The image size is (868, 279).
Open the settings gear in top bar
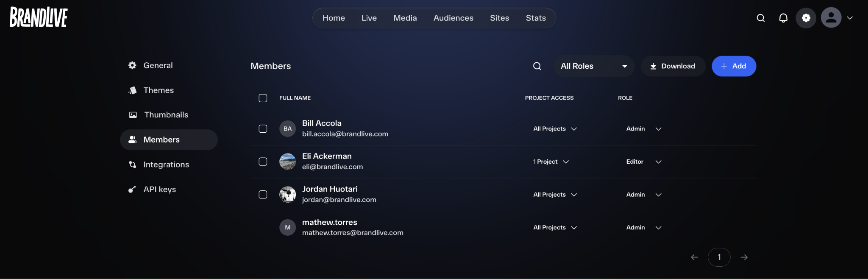pyautogui.click(x=806, y=18)
